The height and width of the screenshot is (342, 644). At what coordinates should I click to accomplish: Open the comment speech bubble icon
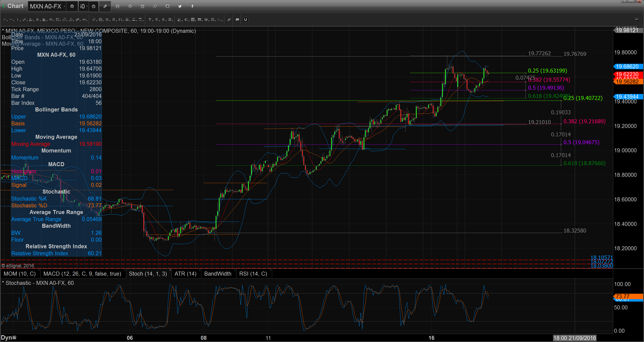tap(167, 6)
